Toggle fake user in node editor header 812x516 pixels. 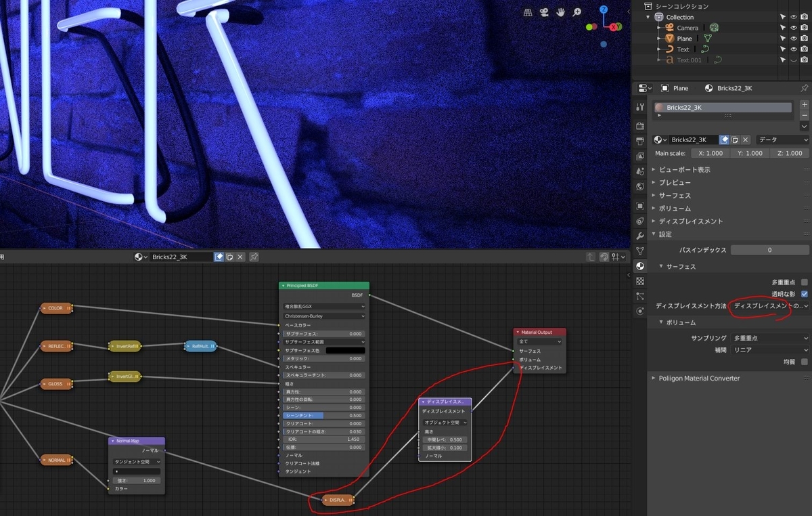coord(219,257)
